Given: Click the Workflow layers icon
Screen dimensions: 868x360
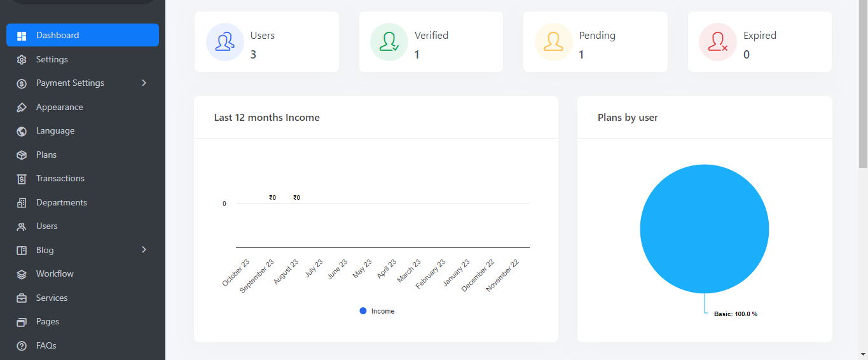Looking at the screenshot, I should click(x=22, y=274).
